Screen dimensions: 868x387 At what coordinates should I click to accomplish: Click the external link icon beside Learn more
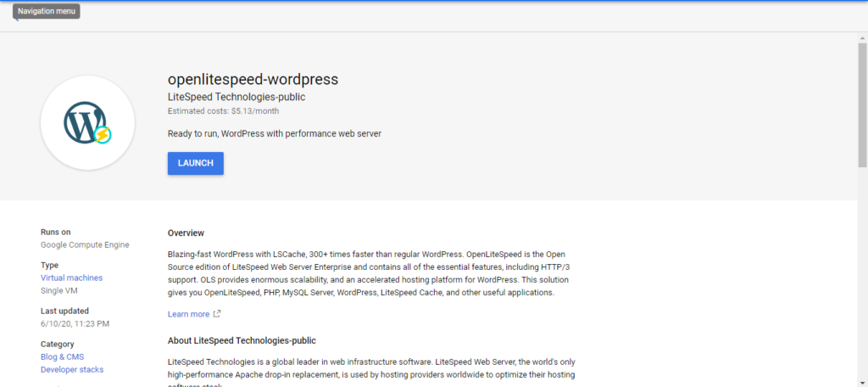(217, 314)
